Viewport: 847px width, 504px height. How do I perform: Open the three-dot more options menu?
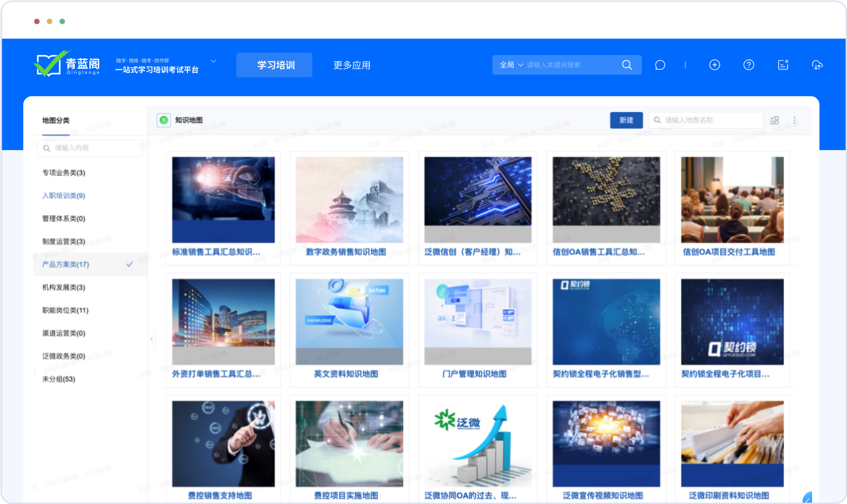point(794,121)
